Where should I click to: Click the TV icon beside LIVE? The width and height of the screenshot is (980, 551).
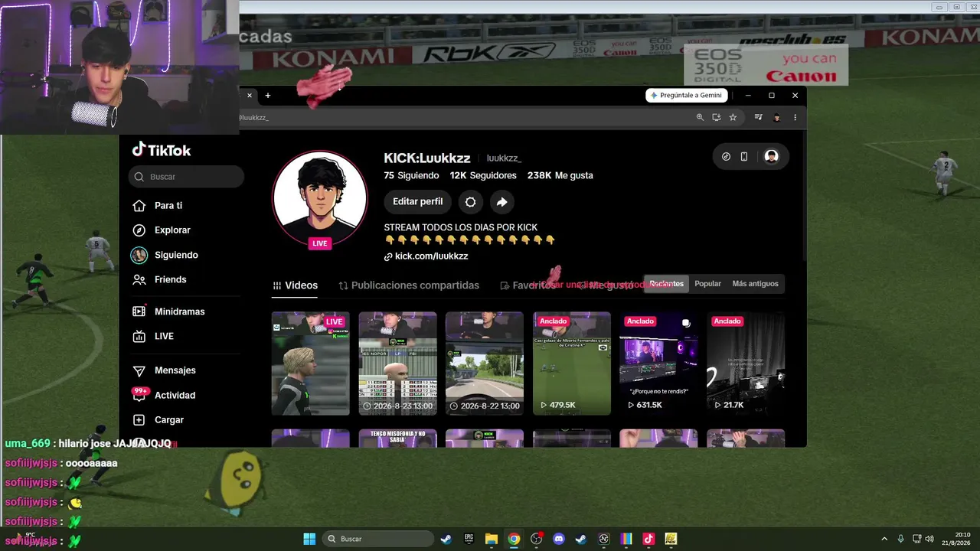[x=139, y=336]
